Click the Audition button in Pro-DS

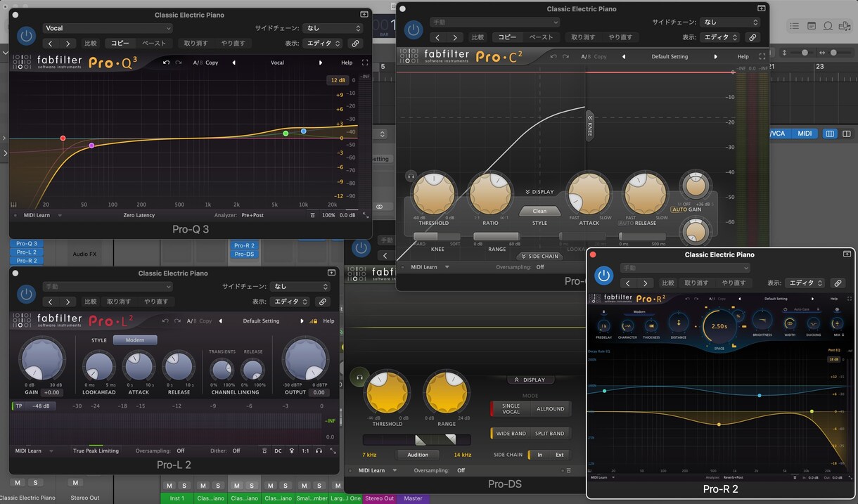(418, 455)
